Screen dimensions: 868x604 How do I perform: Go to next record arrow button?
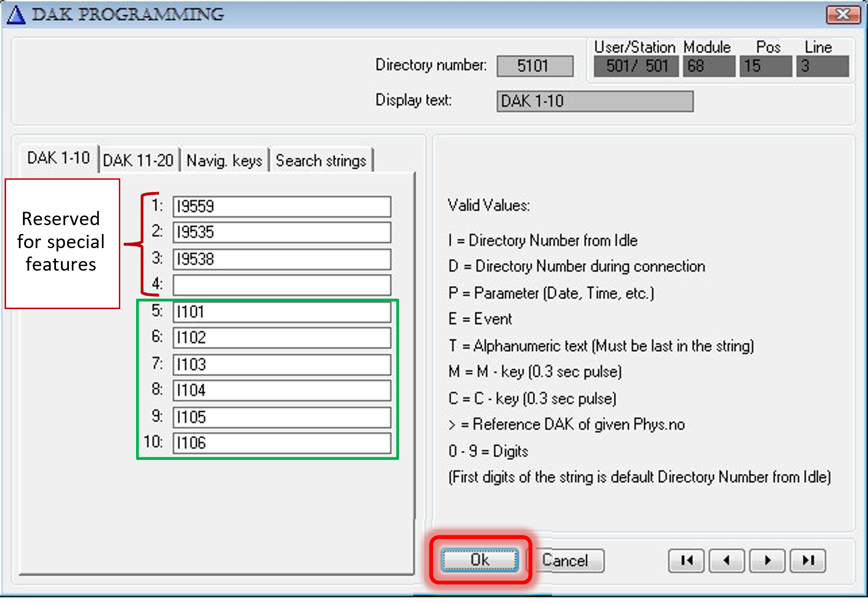pyautogui.click(x=767, y=560)
